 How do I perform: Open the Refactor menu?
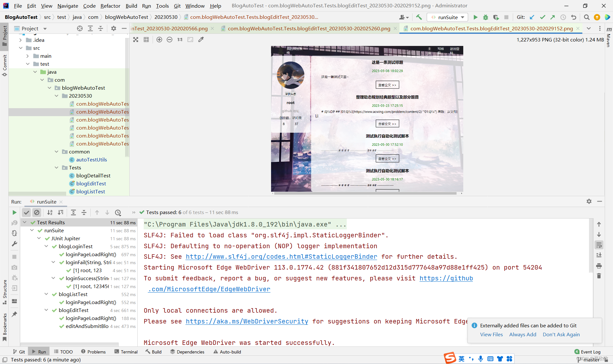(110, 6)
